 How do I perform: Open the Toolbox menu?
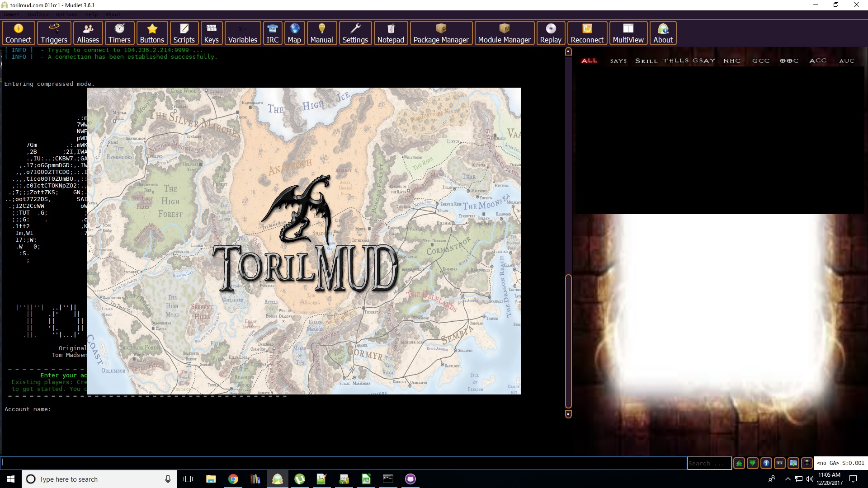click(38, 14)
